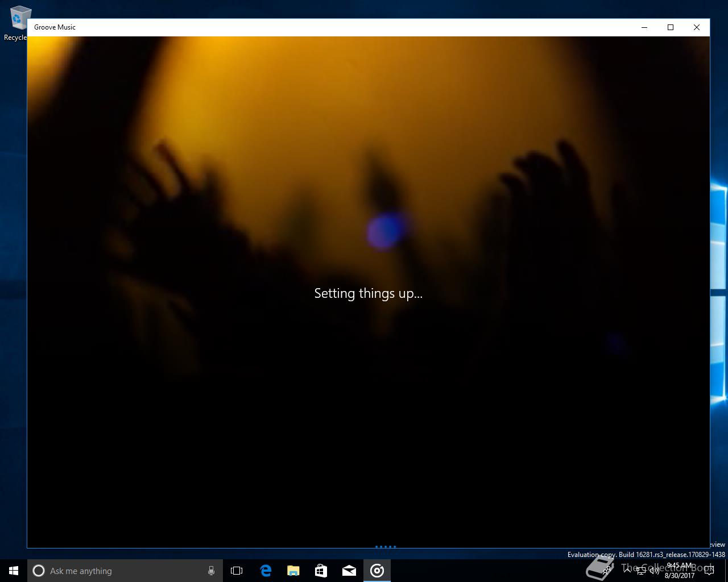Open the Mail app from the taskbar
This screenshot has width=728, height=582.
coord(349,571)
